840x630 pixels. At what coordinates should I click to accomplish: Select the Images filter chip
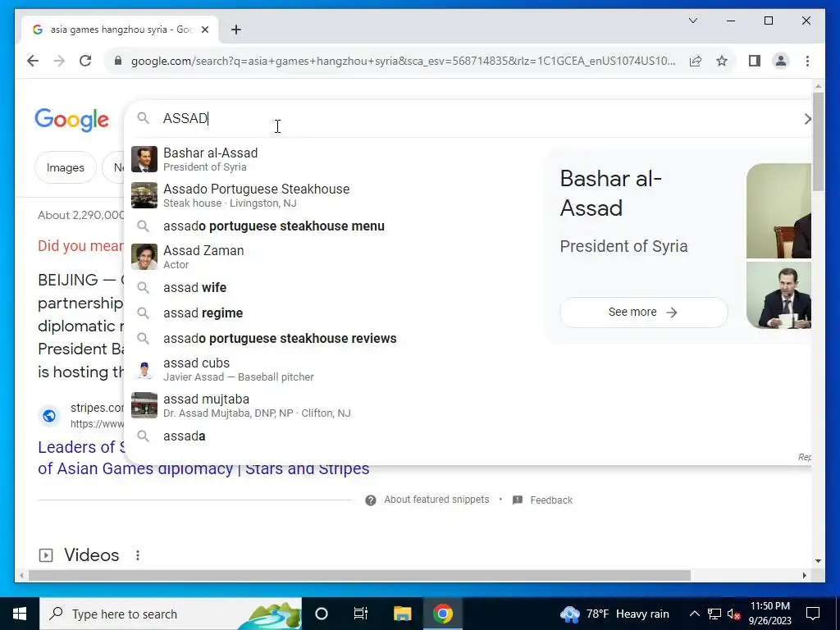[x=66, y=167]
